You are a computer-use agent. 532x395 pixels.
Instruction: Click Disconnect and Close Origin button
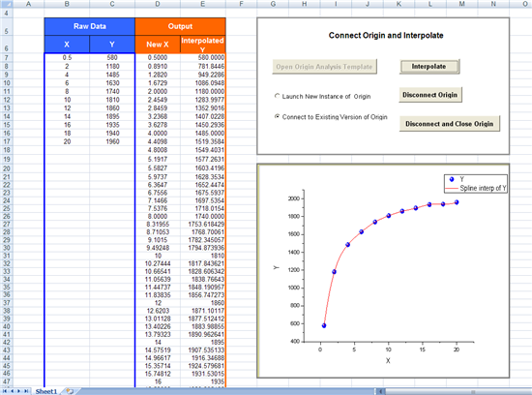[449, 124]
